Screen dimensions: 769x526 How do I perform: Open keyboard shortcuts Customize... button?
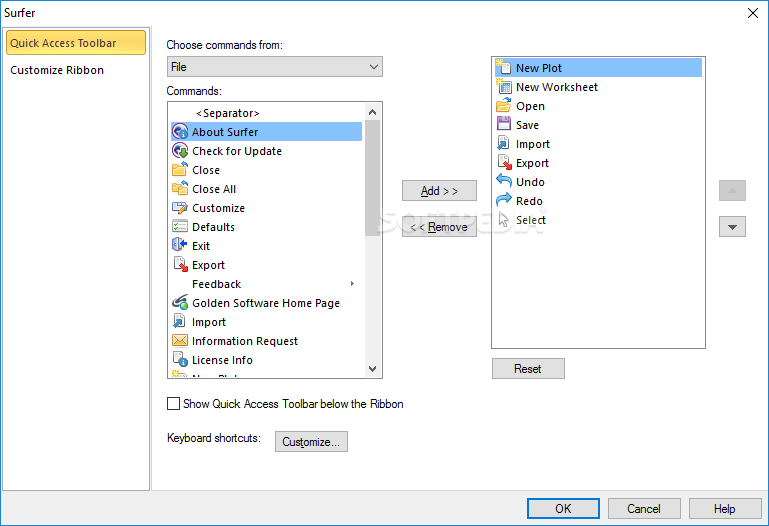[x=311, y=442]
